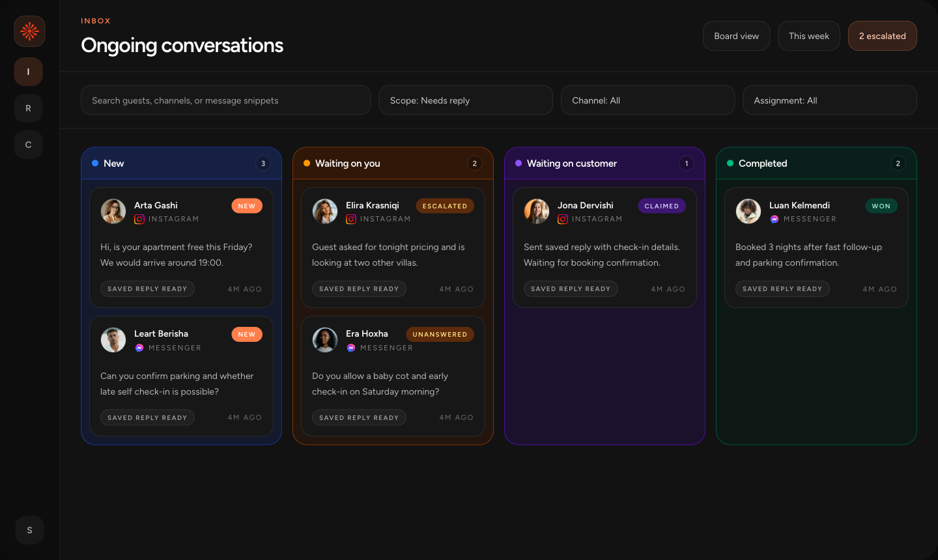Click the S profile icon at sidebar bottom
Screen dimensions: 938x560
click(29, 530)
